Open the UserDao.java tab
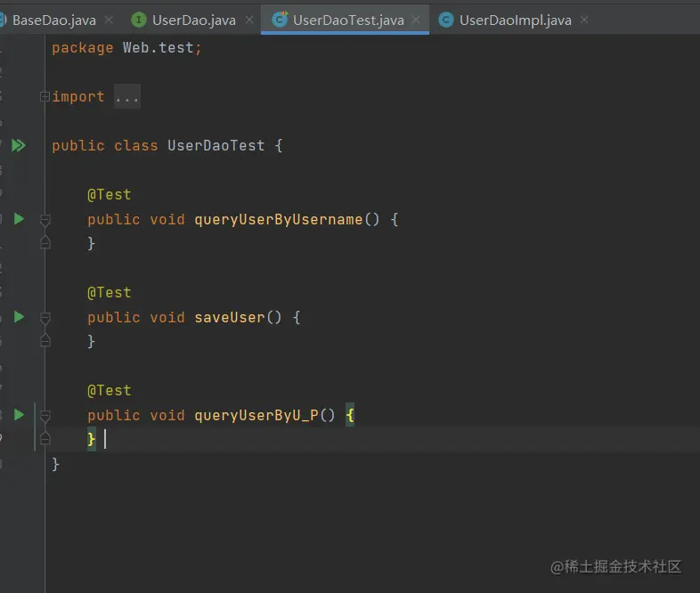The width and height of the screenshot is (700, 593). (x=194, y=20)
